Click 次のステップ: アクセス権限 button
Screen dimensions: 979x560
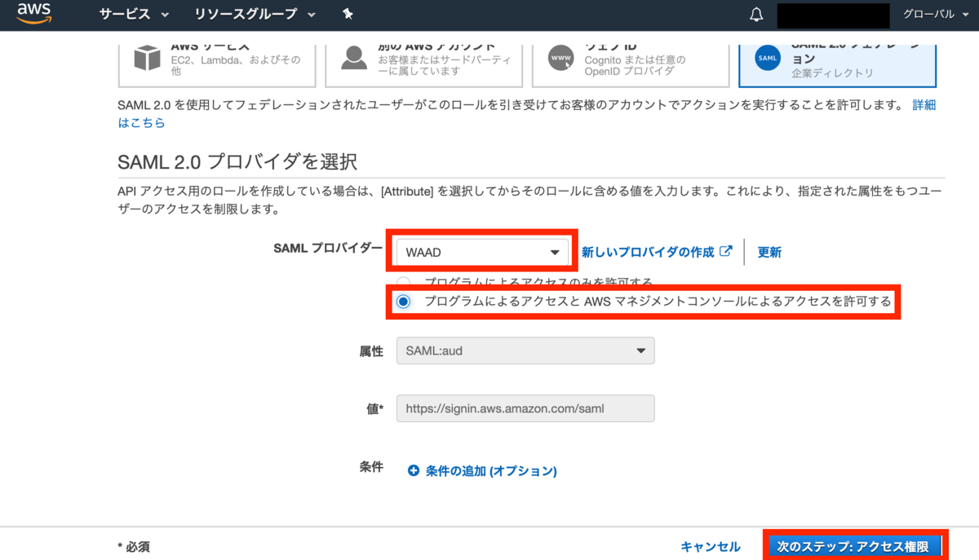pos(853,546)
